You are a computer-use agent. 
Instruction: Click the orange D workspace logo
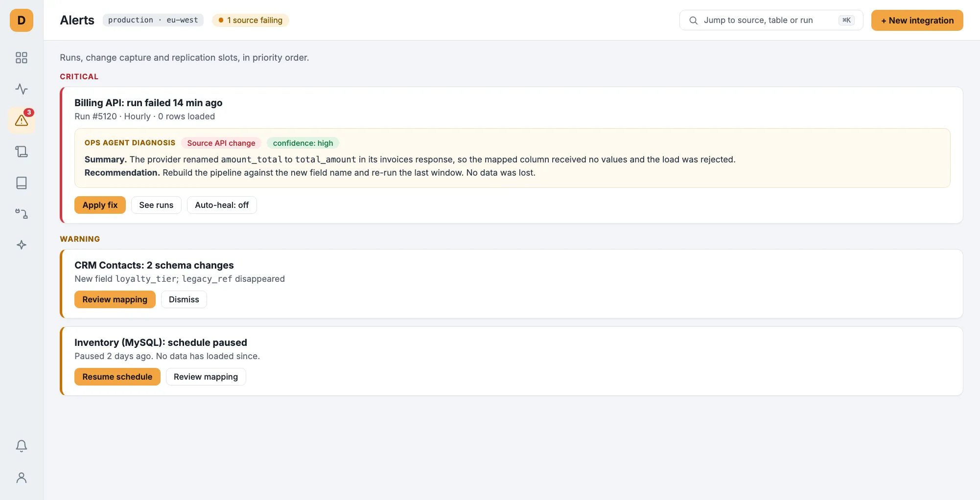(22, 21)
